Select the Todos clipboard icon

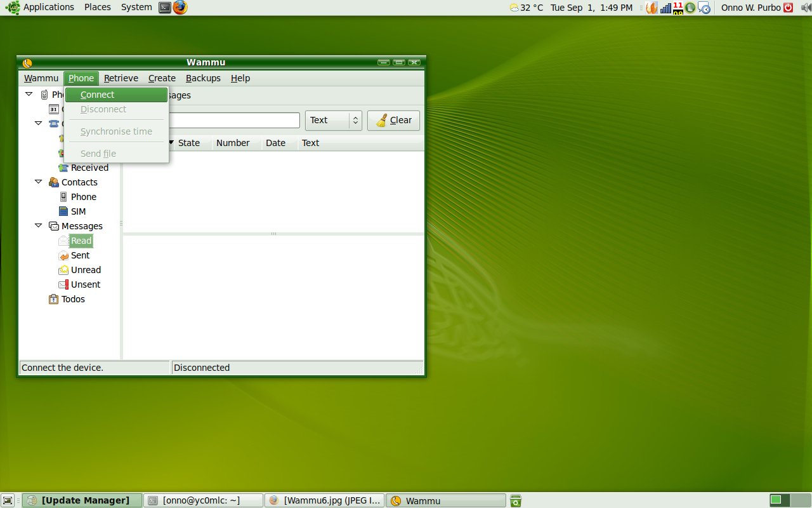click(54, 299)
